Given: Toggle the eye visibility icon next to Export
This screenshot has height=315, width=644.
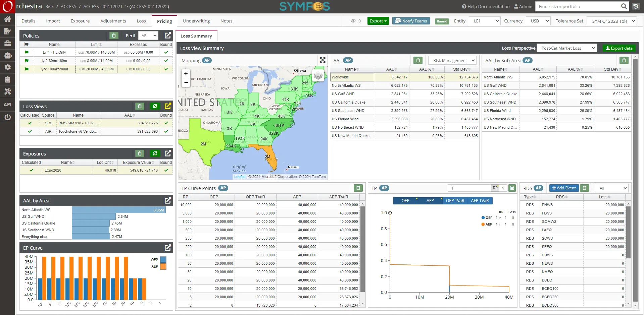Looking at the screenshot, I should pos(354,21).
